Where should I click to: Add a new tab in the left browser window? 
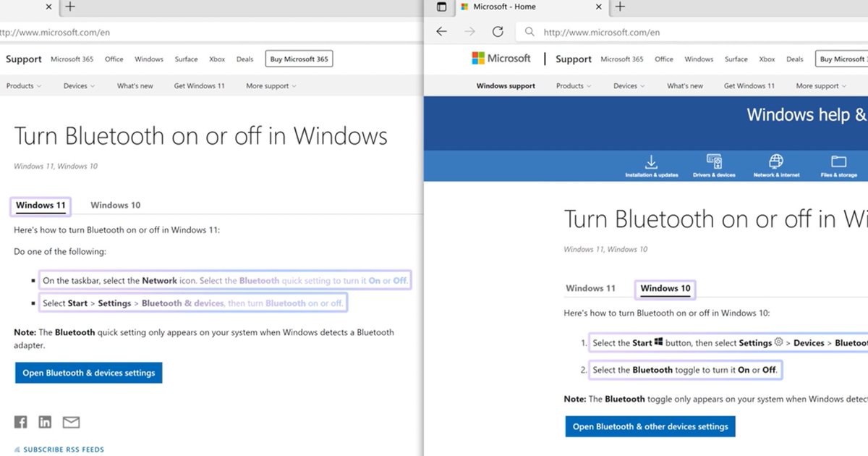(69, 7)
